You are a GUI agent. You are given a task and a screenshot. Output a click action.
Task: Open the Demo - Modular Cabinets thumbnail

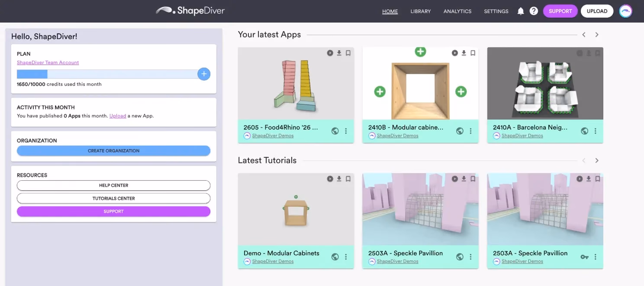[296, 209]
